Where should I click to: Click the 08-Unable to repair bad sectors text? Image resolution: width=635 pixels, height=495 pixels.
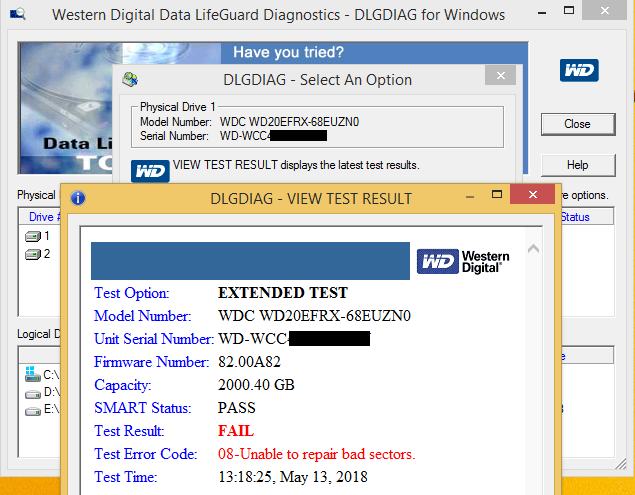click(317, 454)
